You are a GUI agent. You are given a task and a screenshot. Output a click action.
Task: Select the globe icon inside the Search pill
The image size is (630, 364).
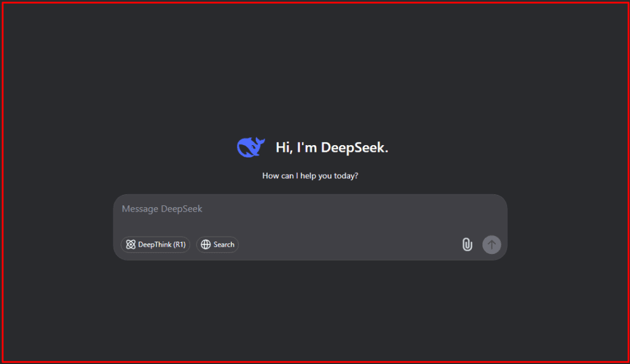(x=206, y=244)
